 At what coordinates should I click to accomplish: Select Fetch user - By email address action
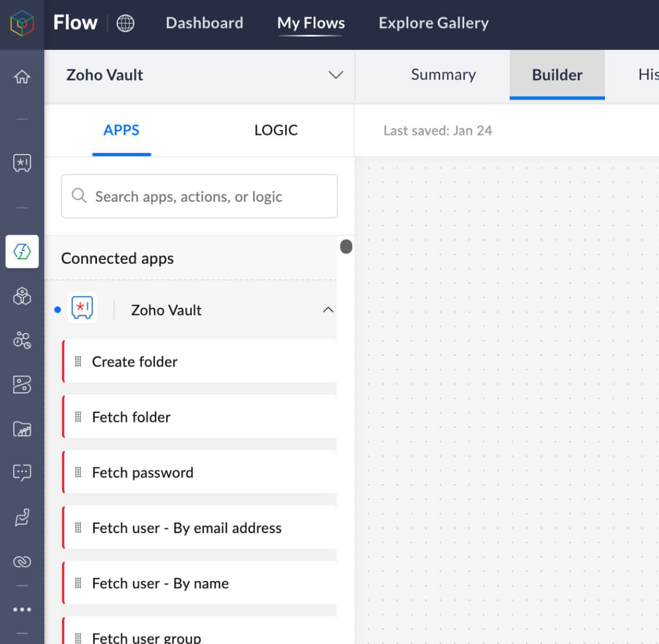[200, 528]
